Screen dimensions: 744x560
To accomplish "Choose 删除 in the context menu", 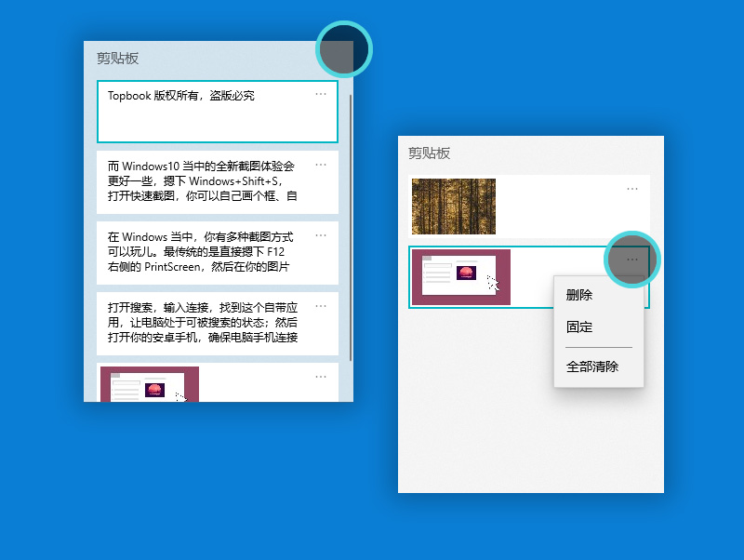I will pyautogui.click(x=579, y=295).
